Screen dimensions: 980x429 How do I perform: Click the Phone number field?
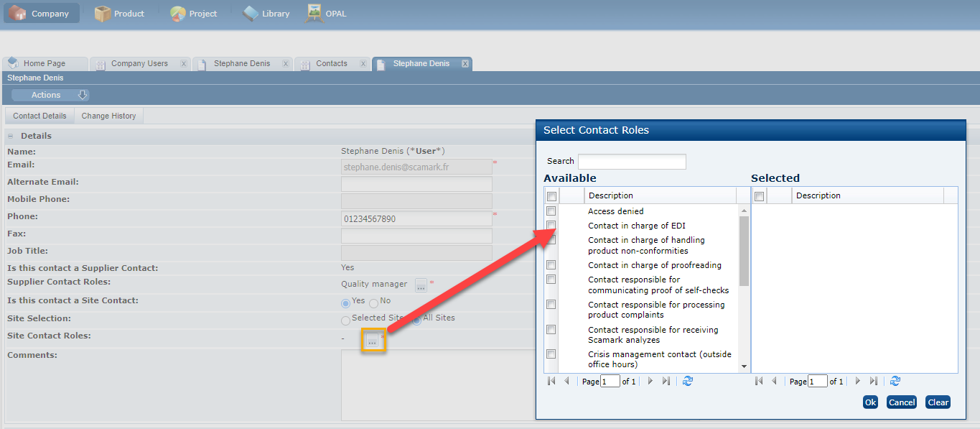[416, 218]
